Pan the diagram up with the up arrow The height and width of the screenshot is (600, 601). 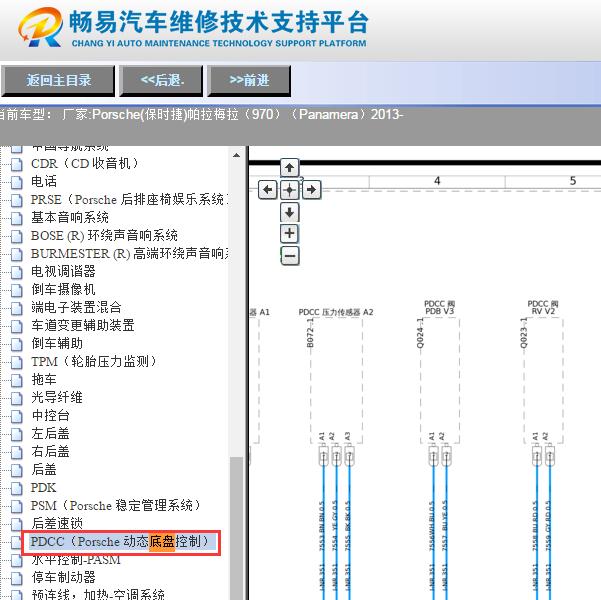pyautogui.click(x=289, y=168)
